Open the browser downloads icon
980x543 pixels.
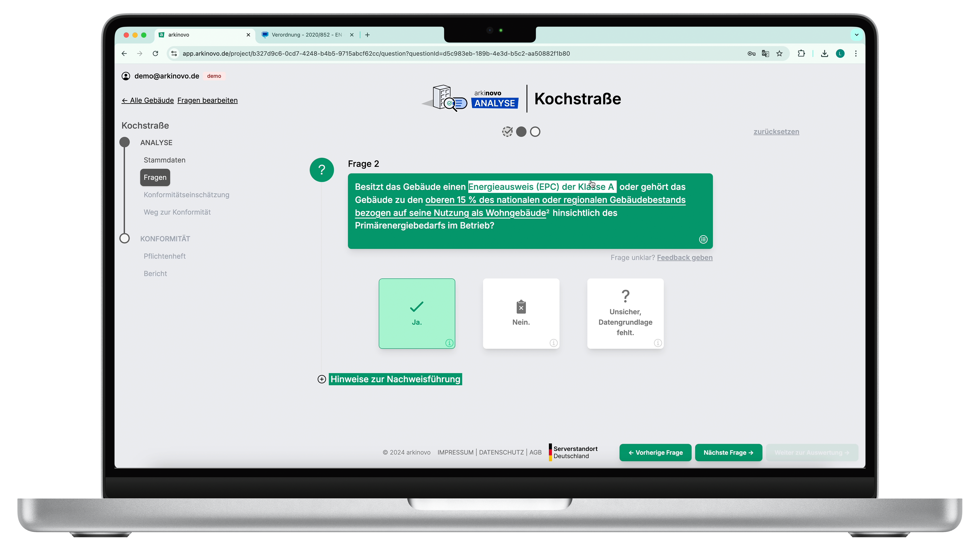coord(824,54)
